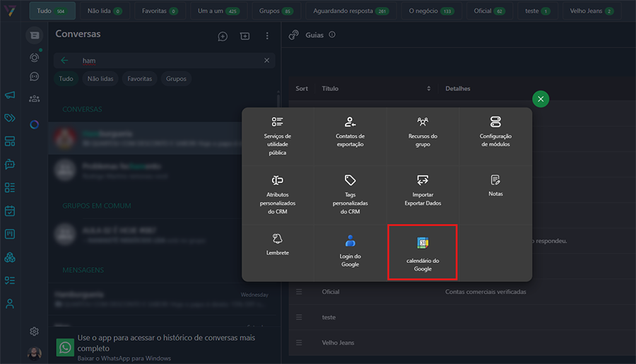636x364 pixels.
Task: Open Contatos de exportação tile
Action: pos(350,133)
